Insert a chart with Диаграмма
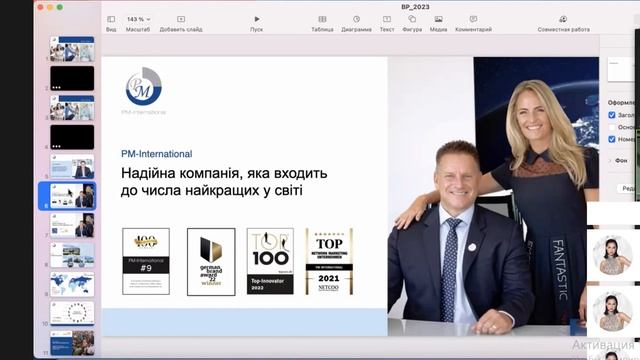Image resolution: width=640 pixels, height=360 pixels. tap(356, 24)
